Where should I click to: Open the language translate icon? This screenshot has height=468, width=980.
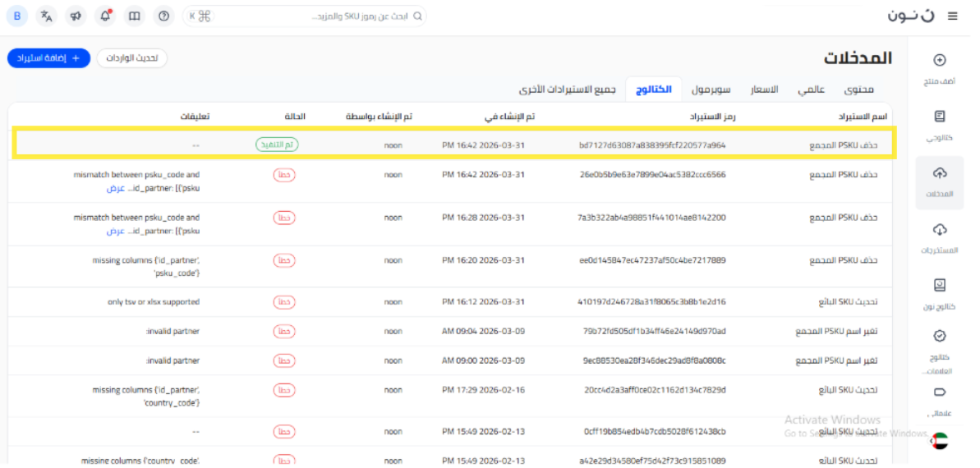47,16
